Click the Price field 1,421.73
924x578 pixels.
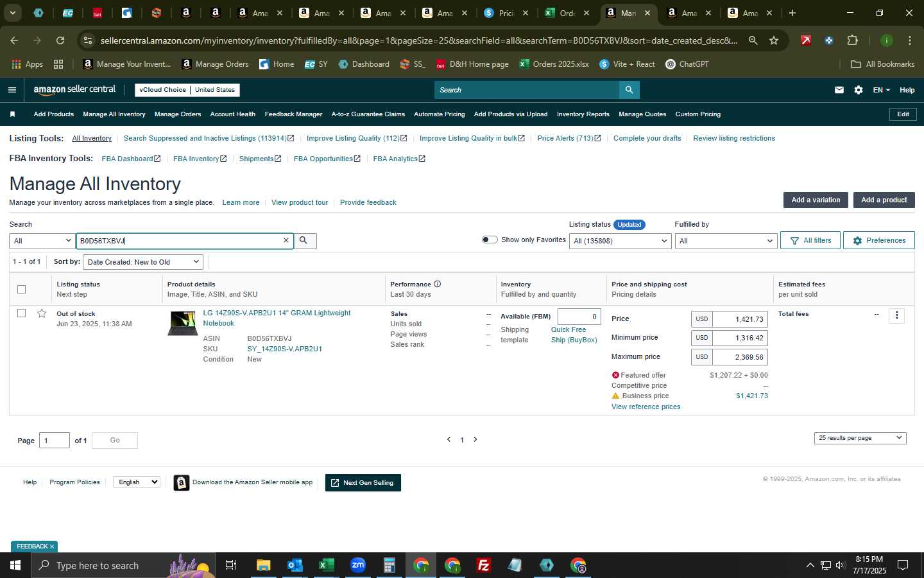click(x=740, y=319)
